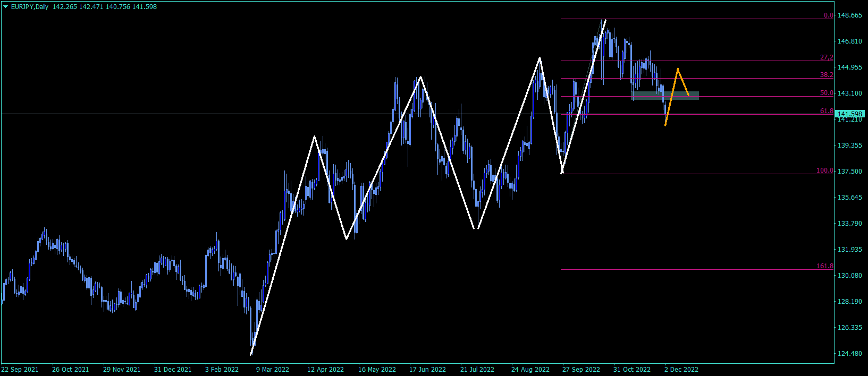Image resolution: width=868 pixels, height=376 pixels.
Task: Click the 2 Dec 2022 date label
Action: pyautogui.click(x=681, y=370)
